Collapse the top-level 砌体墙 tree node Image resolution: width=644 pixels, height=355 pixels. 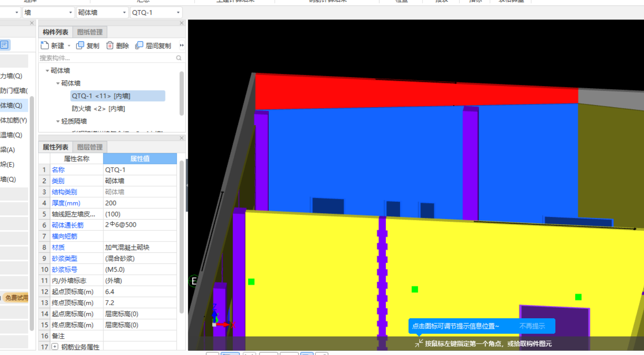click(47, 70)
